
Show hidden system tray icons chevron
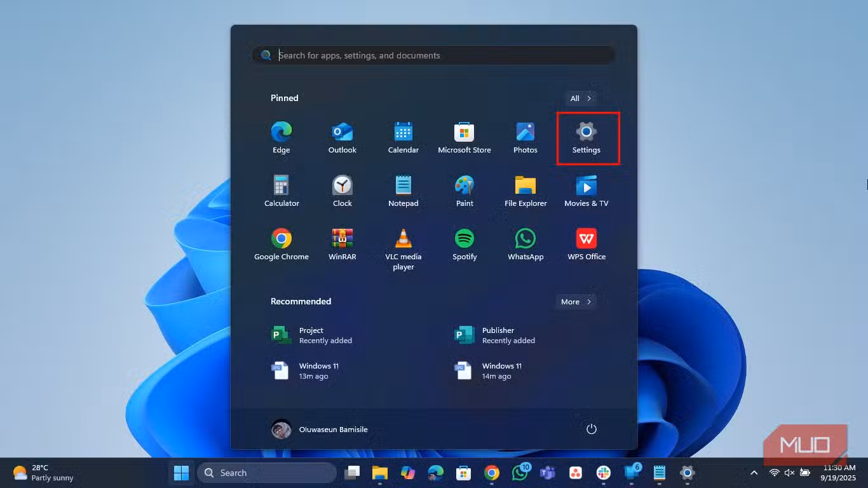(x=754, y=473)
